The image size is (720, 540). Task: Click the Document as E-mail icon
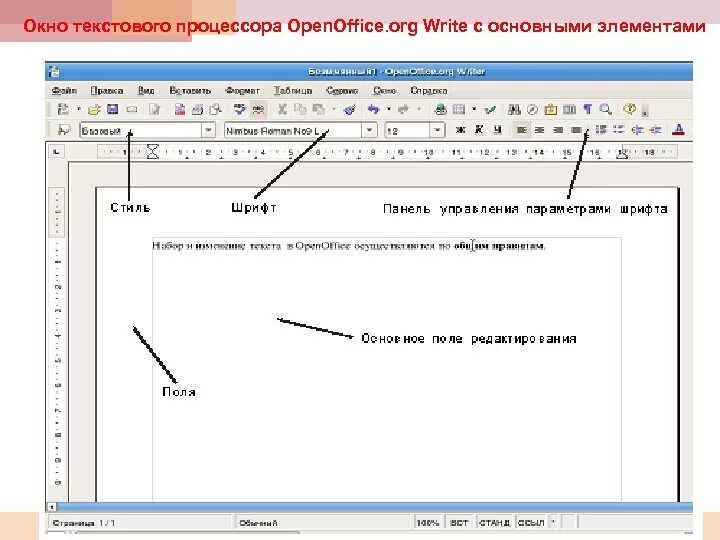tap(132, 109)
